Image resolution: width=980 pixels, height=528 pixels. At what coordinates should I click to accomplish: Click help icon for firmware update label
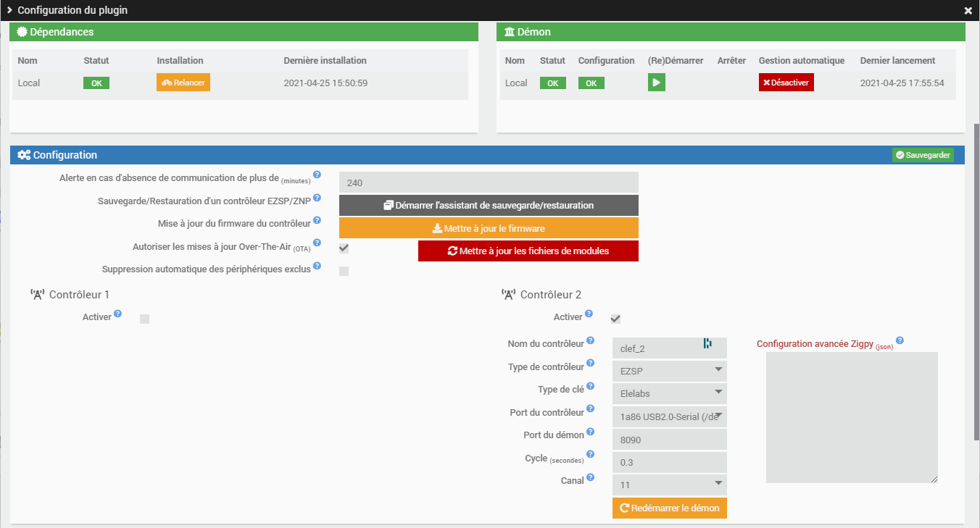(317, 220)
